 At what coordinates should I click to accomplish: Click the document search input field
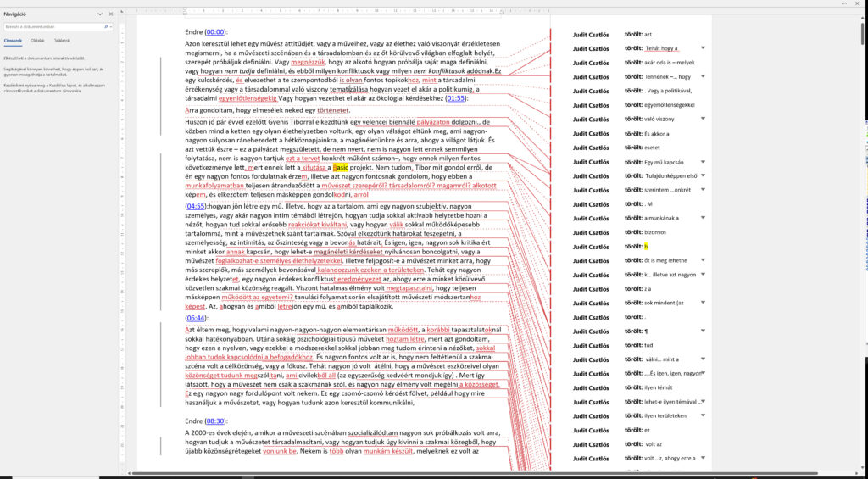(x=53, y=27)
